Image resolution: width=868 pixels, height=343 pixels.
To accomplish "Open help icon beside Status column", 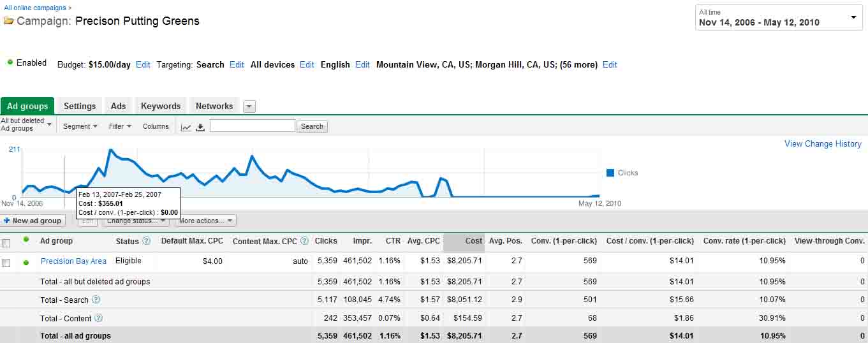I will click(x=147, y=241).
